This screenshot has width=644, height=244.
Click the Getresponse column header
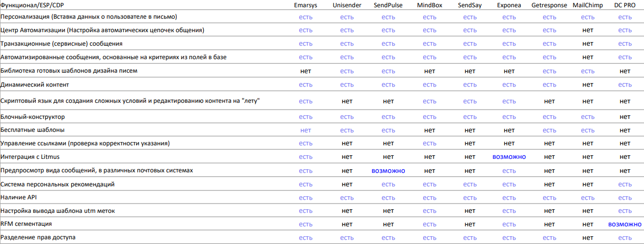tap(549, 6)
